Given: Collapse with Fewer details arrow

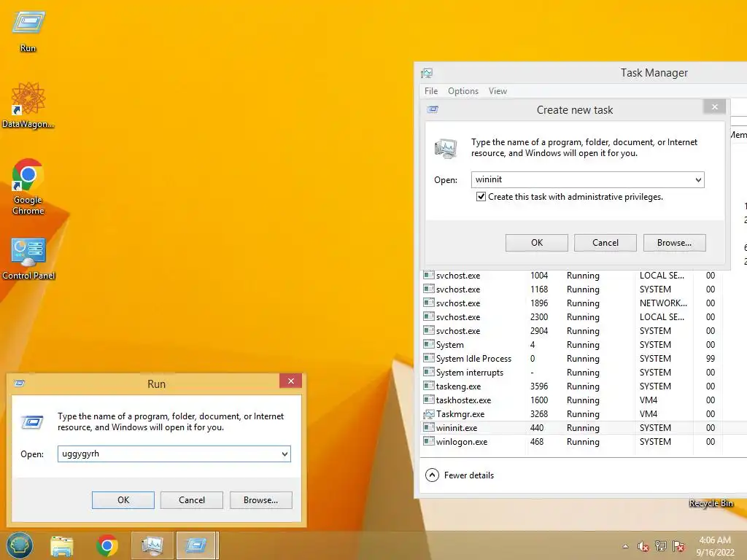Looking at the screenshot, I should point(432,475).
